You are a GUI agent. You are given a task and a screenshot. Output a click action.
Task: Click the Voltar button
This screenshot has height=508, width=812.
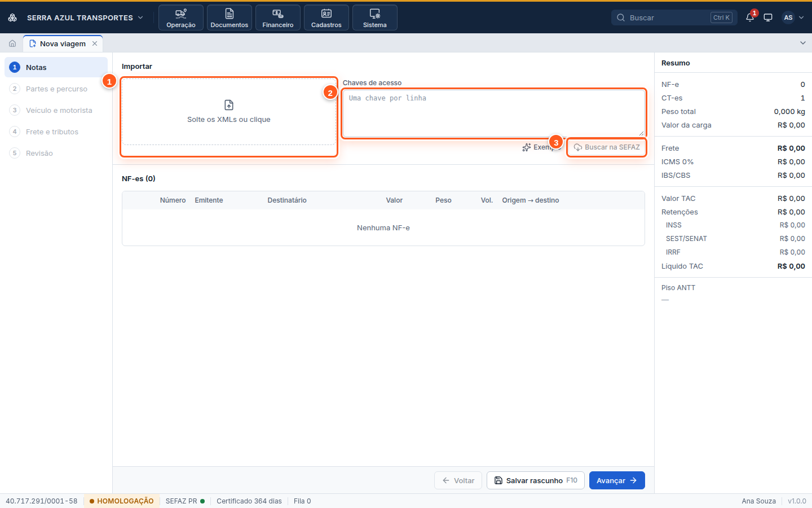coord(458,480)
